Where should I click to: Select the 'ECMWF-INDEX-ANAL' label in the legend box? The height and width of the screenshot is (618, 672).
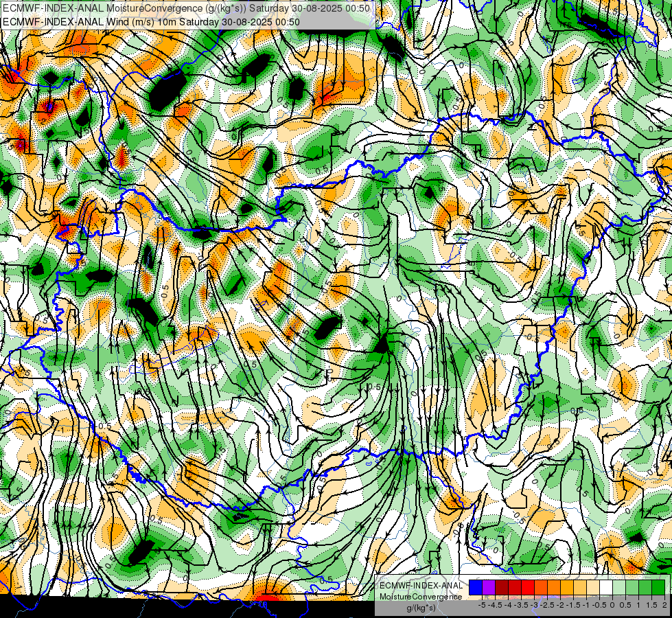click(421, 586)
